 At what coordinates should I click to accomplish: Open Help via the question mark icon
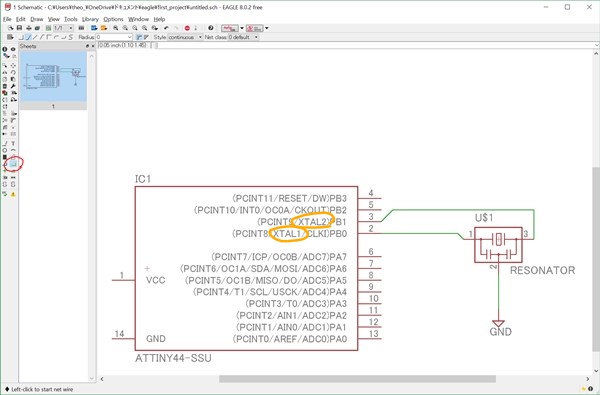pyautogui.click(x=210, y=28)
